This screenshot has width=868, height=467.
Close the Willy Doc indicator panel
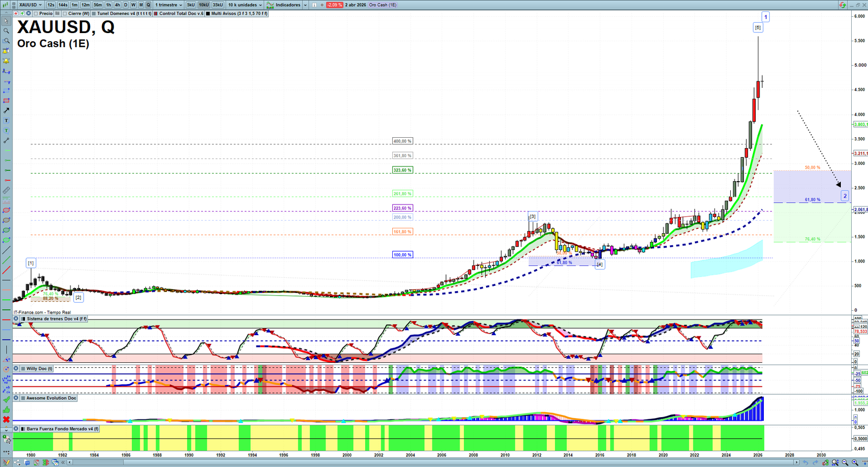(16, 368)
